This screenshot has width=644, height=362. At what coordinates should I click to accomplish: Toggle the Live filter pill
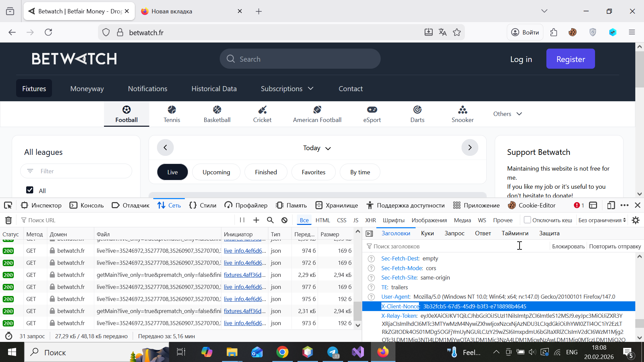coord(172,172)
